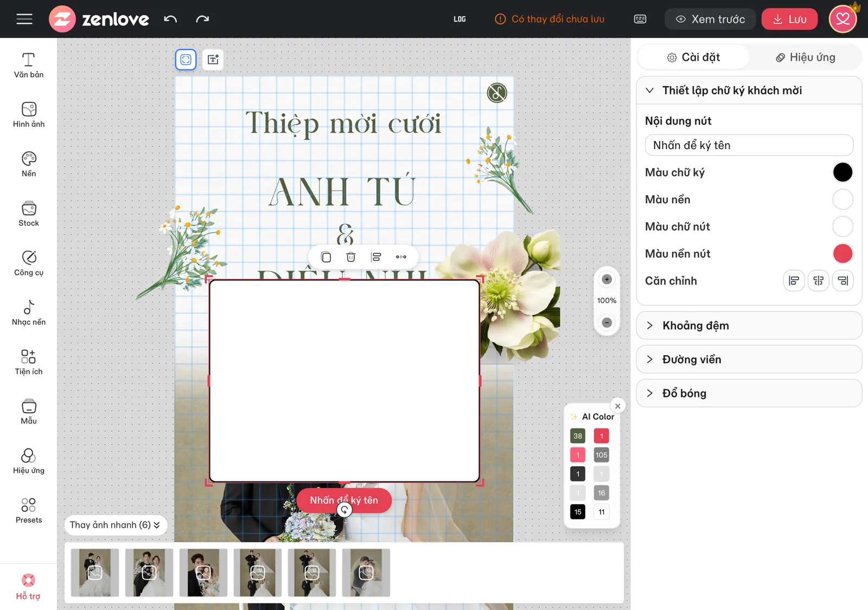Open the hamburger menu
The image size is (868, 610).
pos(24,19)
